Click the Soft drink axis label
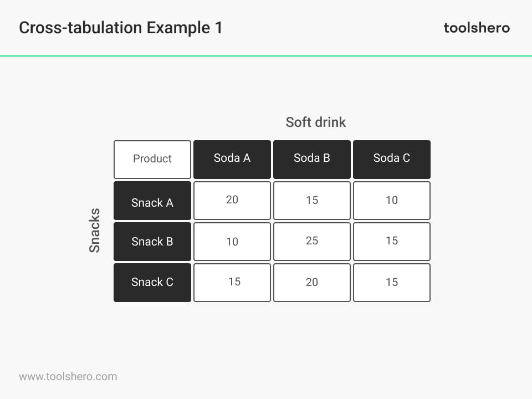Image resolution: width=532 pixels, height=399 pixels. point(316,122)
